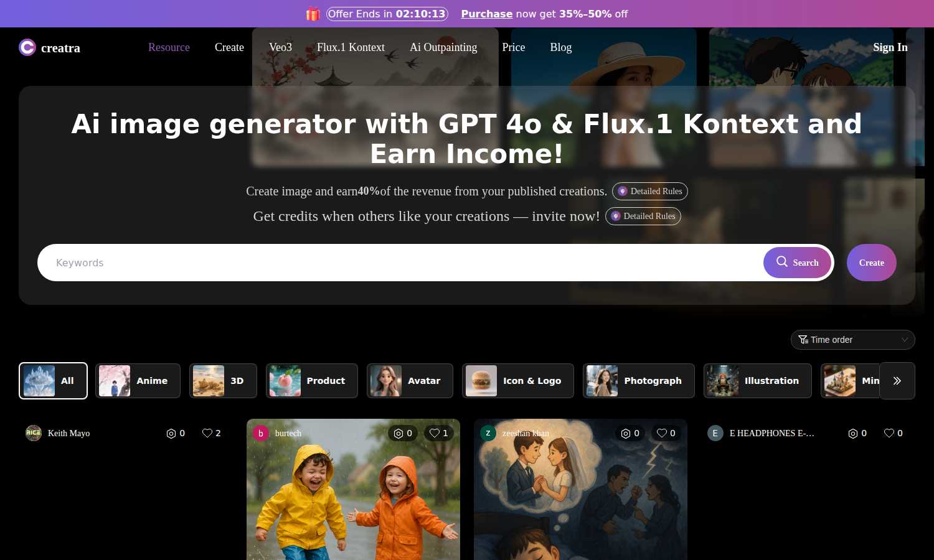
Task: Open the Price page
Action: pyautogui.click(x=514, y=47)
